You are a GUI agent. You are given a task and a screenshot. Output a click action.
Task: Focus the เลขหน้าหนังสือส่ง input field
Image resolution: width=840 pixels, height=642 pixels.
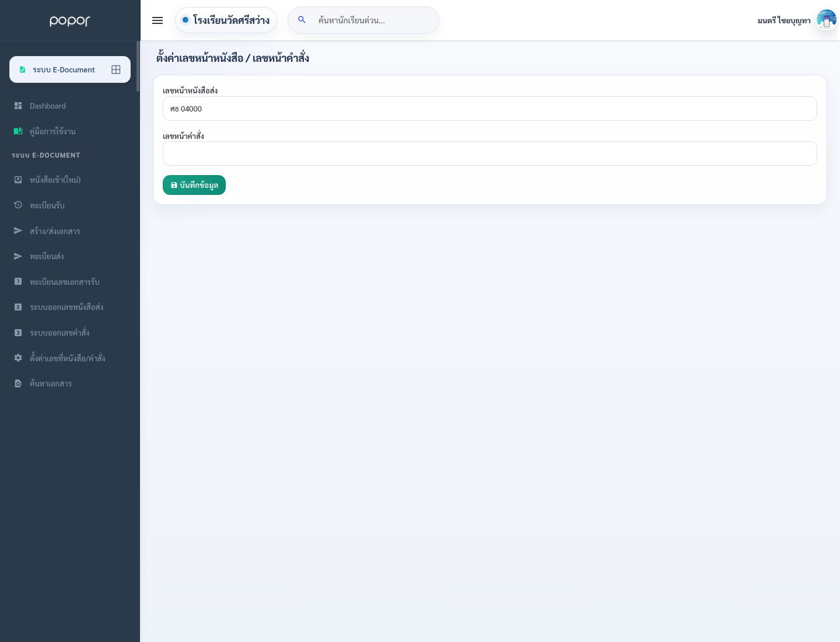[x=490, y=109]
